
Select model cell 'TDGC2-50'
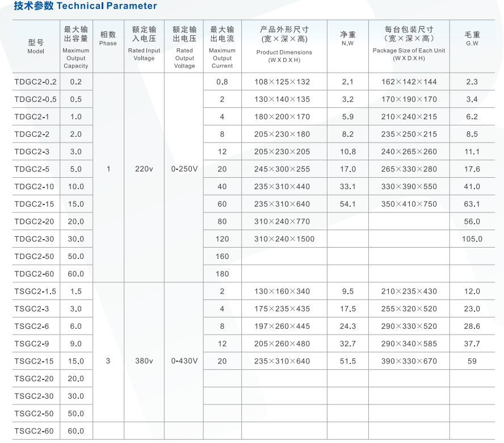[34, 256]
